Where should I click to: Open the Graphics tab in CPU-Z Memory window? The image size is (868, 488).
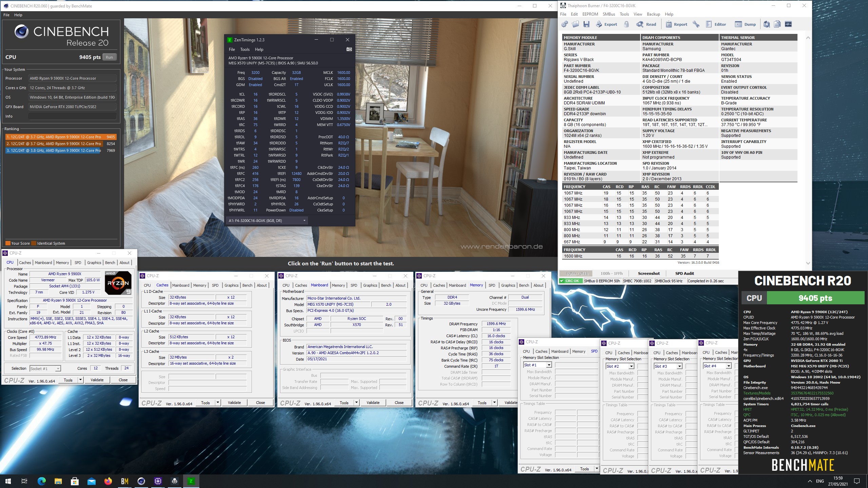point(508,285)
